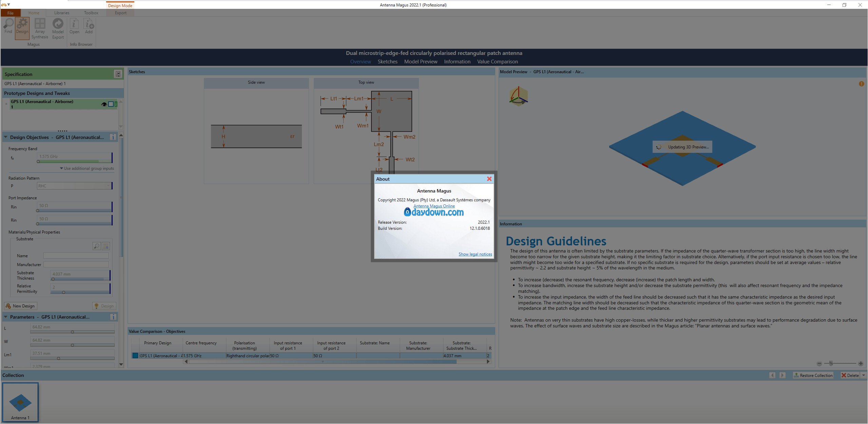Go to previous collection item arrow

(x=772, y=375)
